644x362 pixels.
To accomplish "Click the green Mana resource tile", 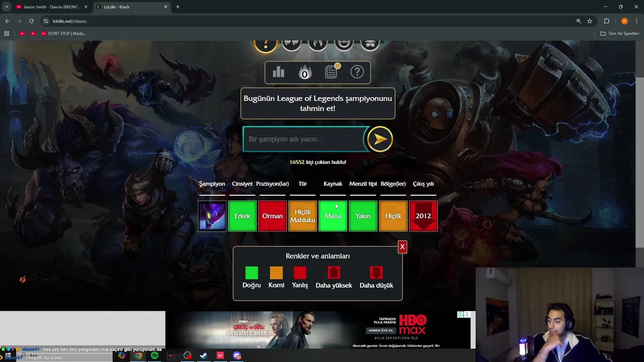I will pyautogui.click(x=333, y=216).
